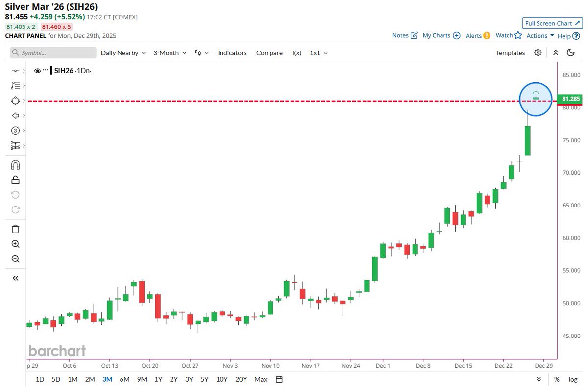Zoom in on the chart
Screen dimensions: 588x389
[x=15, y=244]
